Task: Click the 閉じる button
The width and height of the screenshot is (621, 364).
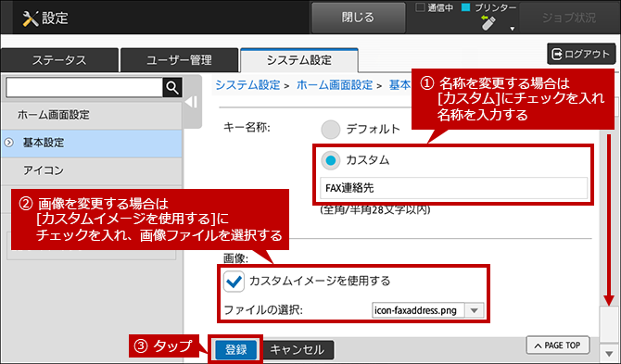Action: (x=358, y=18)
